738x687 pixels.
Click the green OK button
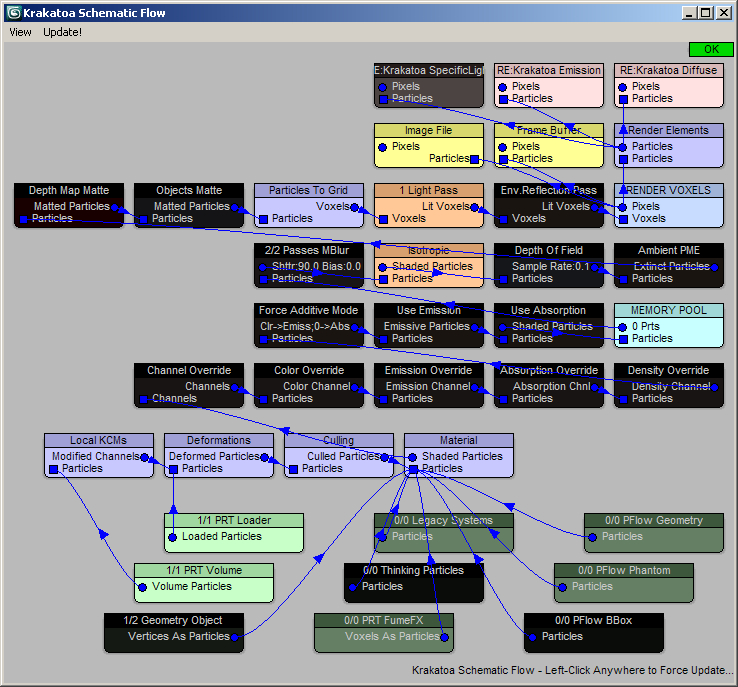(x=711, y=49)
